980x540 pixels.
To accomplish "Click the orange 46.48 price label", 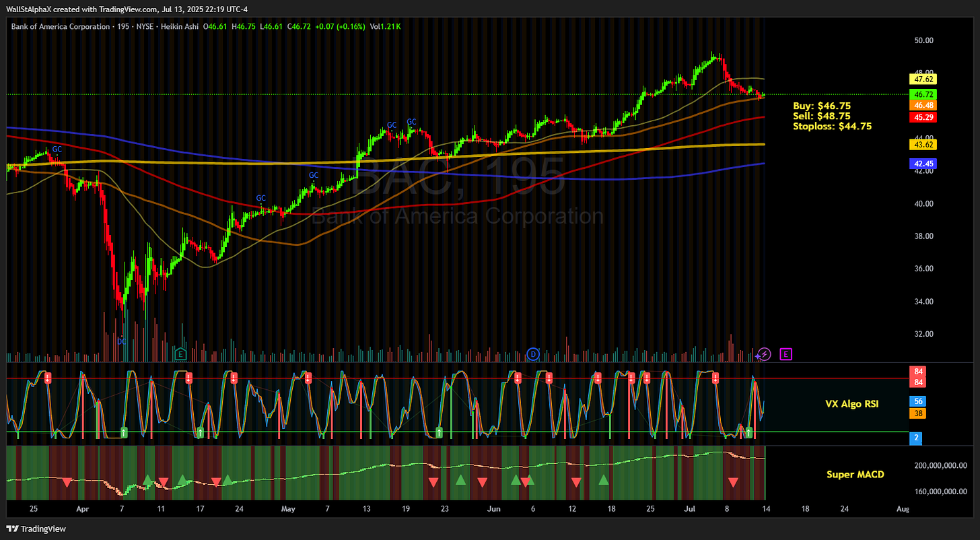I will 921,105.
